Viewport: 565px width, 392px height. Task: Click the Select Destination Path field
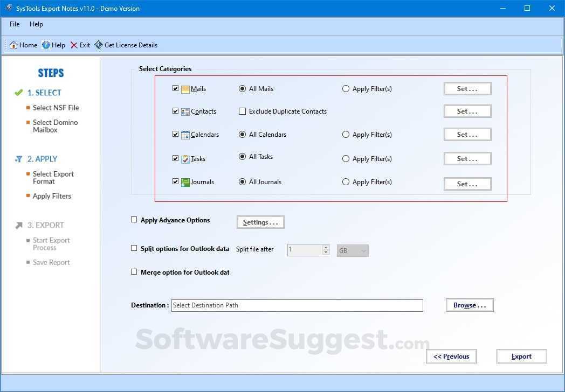(297, 305)
